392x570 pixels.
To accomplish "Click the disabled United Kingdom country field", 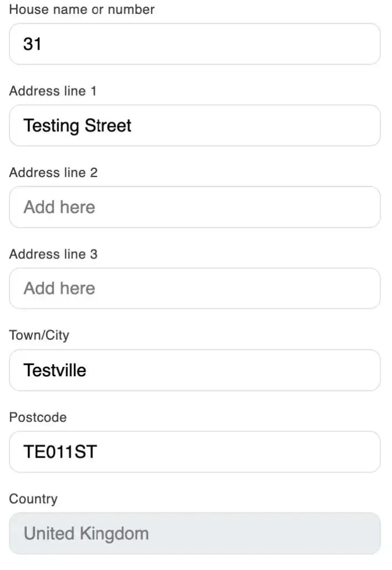I will 195,533.
